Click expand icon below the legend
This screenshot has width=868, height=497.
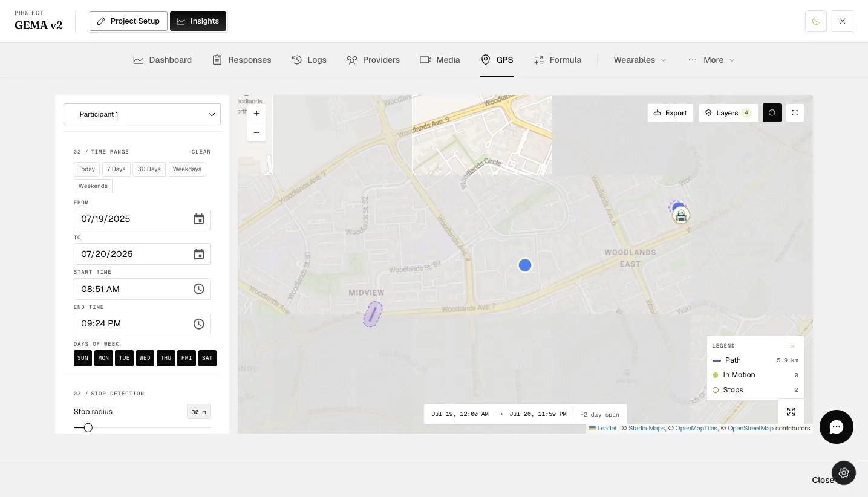(x=791, y=412)
